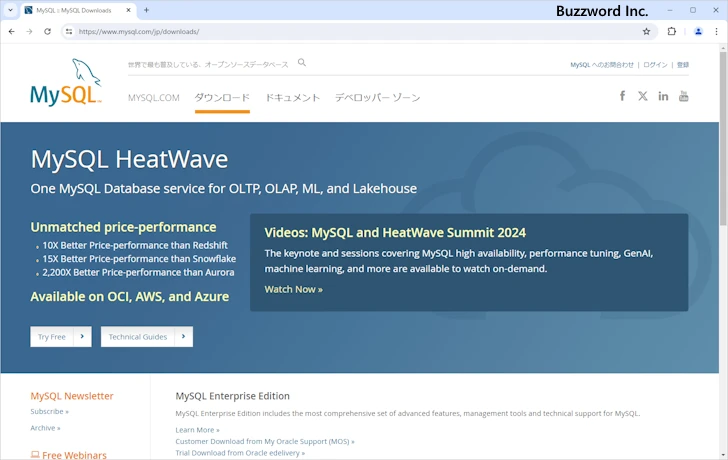
Task: Follow the Watch Now link
Action: tap(293, 289)
